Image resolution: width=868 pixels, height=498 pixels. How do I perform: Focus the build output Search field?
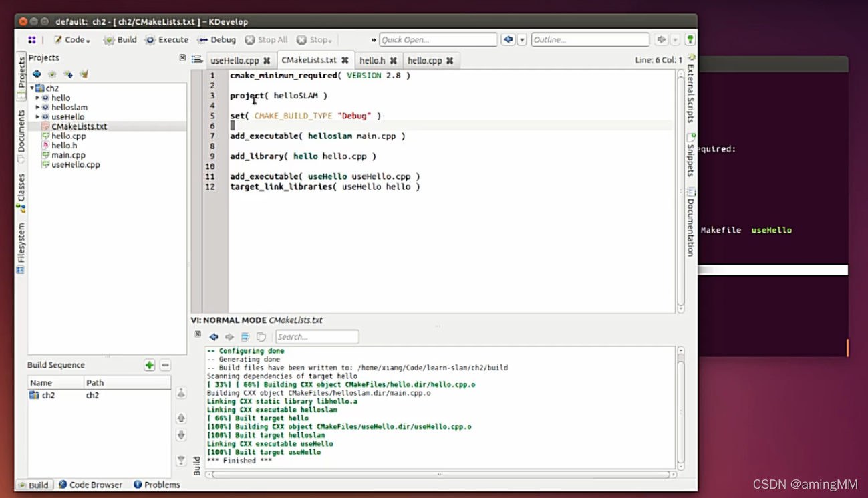click(x=317, y=337)
